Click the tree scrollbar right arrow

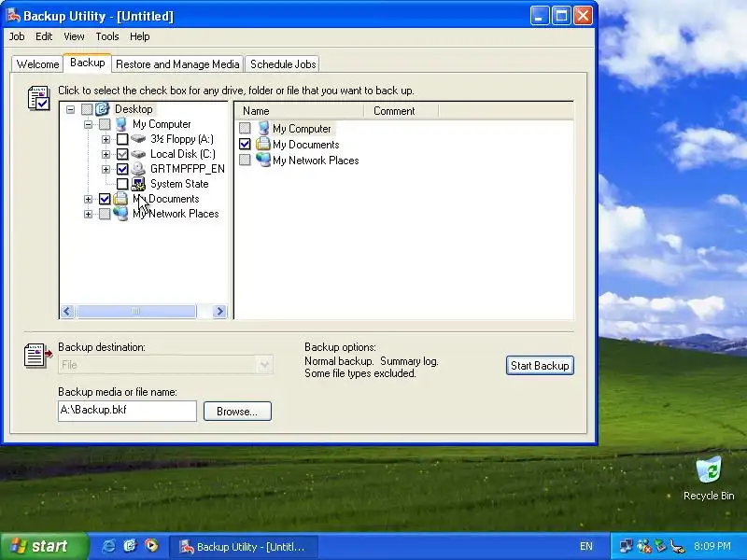click(x=219, y=312)
